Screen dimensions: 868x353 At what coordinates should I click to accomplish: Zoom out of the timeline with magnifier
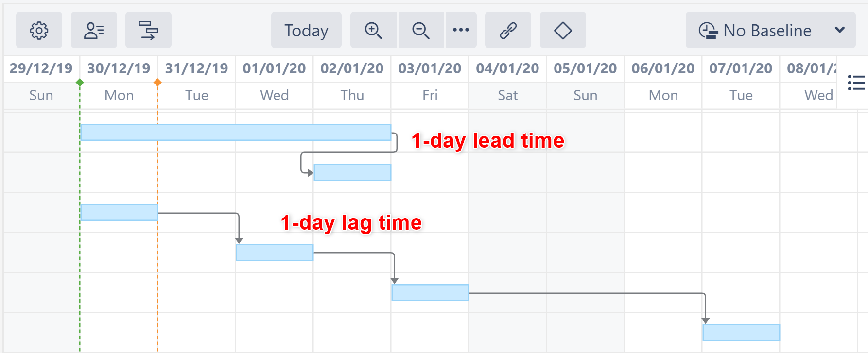pyautogui.click(x=421, y=30)
